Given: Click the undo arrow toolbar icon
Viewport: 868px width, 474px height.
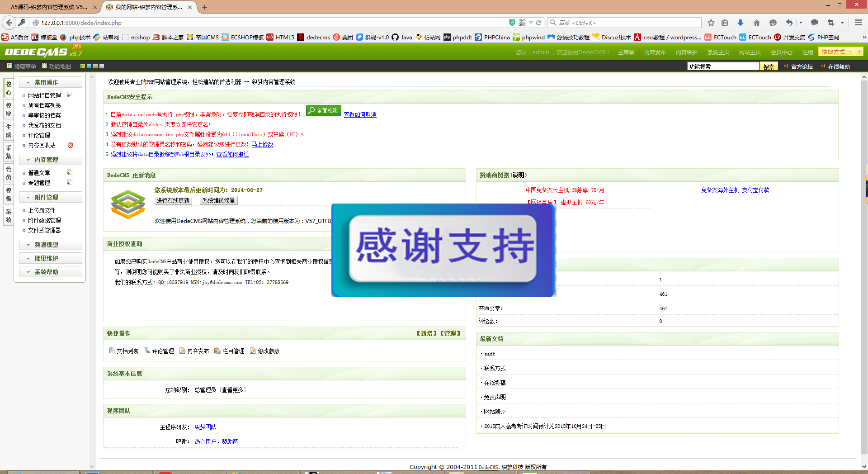Looking at the screenshot, I should point(789,23).
